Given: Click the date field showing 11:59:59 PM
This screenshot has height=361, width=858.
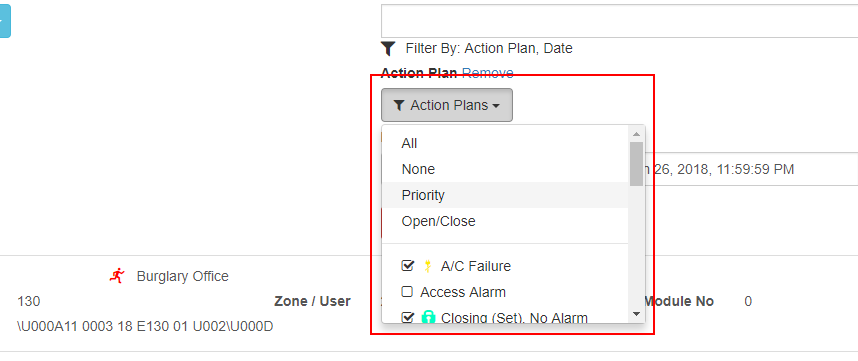Looking at the screenshot, I should [751, 170].
